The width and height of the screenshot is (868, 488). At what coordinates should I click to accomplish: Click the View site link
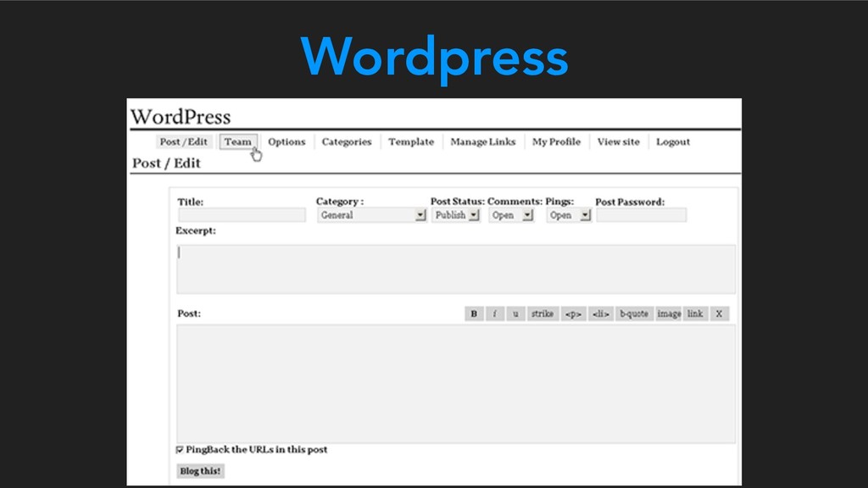point(618,141)
